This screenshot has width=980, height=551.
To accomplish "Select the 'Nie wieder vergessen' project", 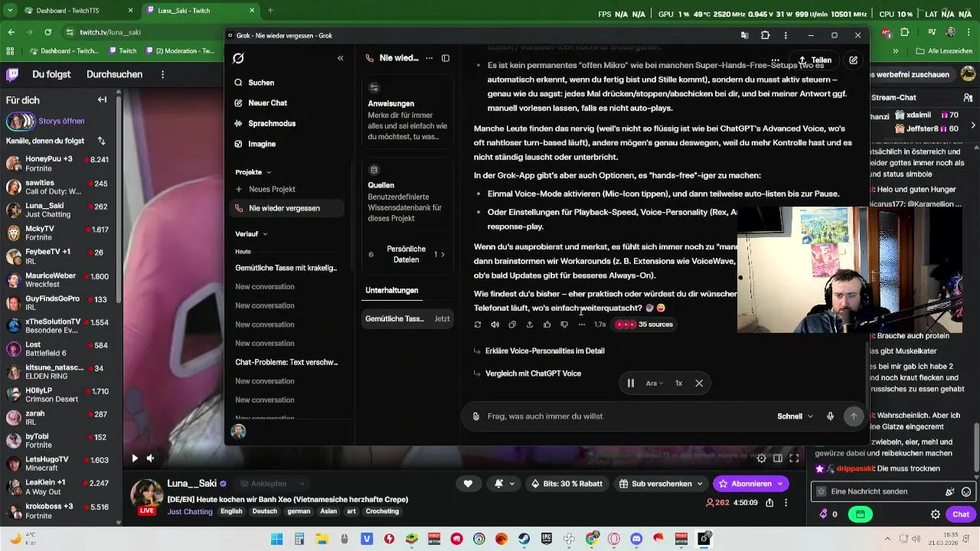I will tap(286, 208).
